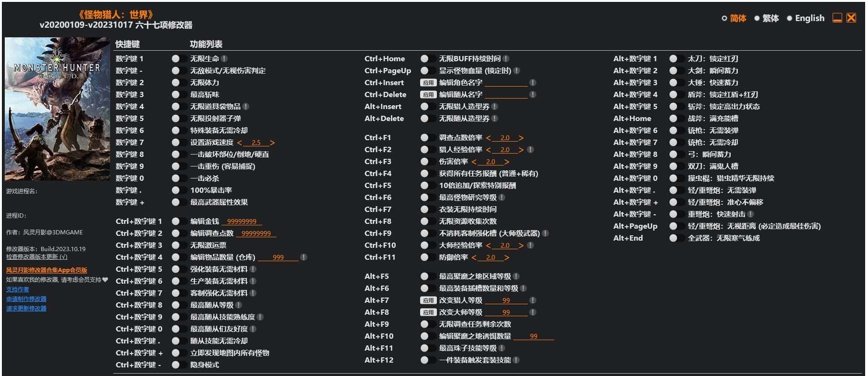The image size is (868, 376).
Task: Apply the 改变大师等级 value
Action: coord(428,312)
